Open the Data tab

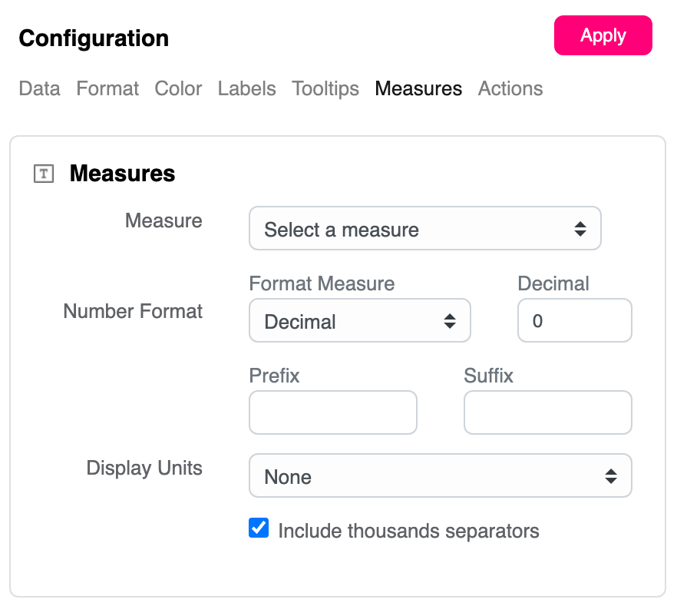pyautogui.click(x=39, y=89)
